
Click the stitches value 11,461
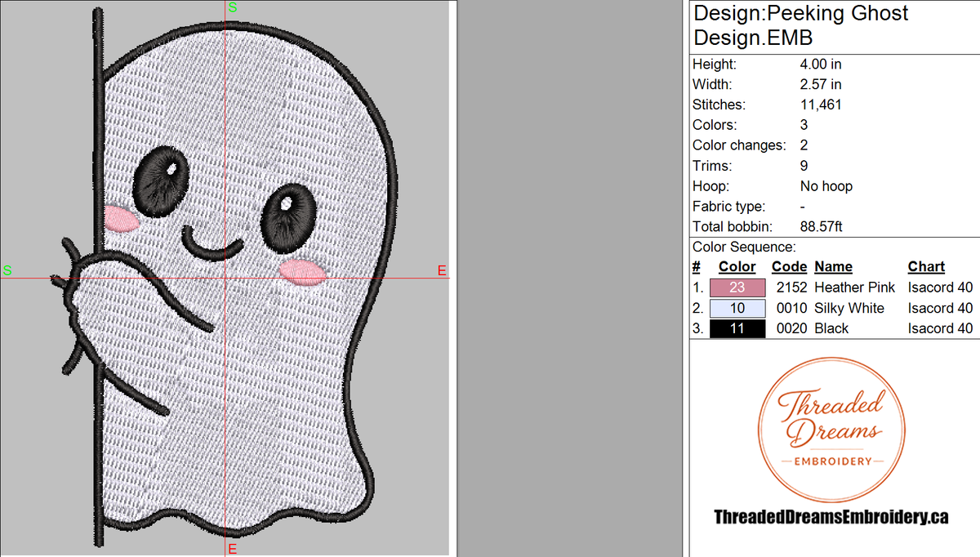(821, 105)
